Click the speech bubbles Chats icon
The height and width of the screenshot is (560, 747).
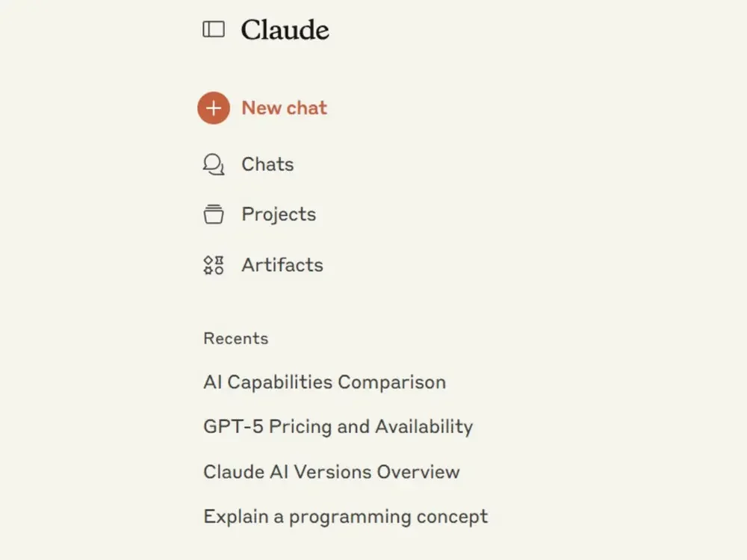click(x=214, y=165)
